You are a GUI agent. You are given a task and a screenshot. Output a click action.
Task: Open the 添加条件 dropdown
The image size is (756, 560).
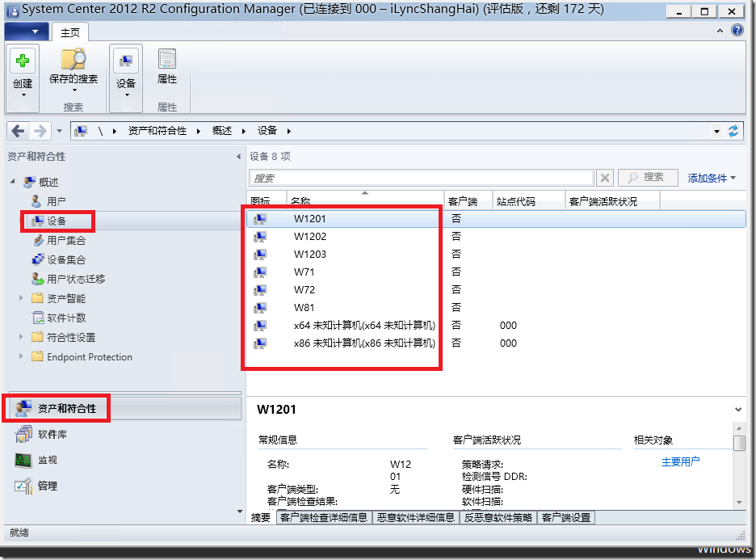tap(711, 178)
